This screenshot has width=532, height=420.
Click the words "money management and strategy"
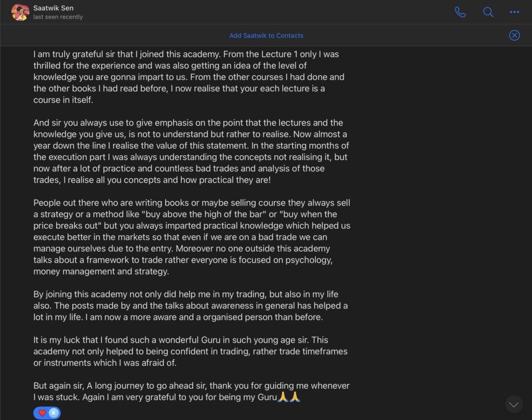(101, 272)
